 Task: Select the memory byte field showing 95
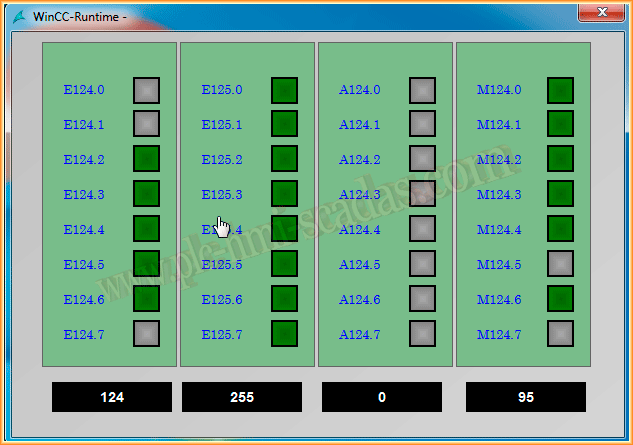(526, 397)
